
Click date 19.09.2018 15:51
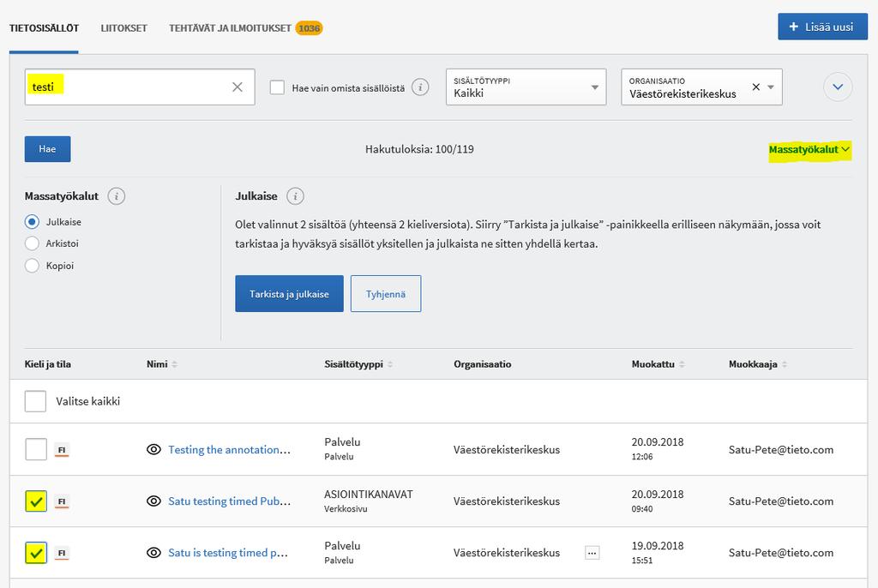[658, 552]
